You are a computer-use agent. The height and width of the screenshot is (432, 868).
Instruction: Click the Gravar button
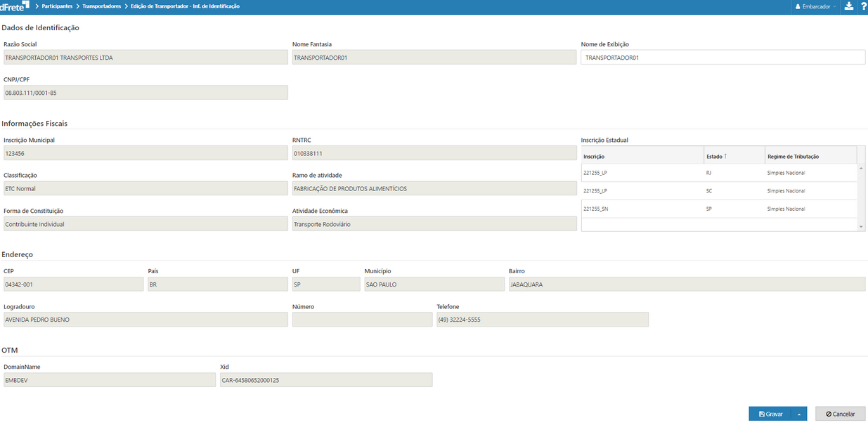(x=770, y=414)
